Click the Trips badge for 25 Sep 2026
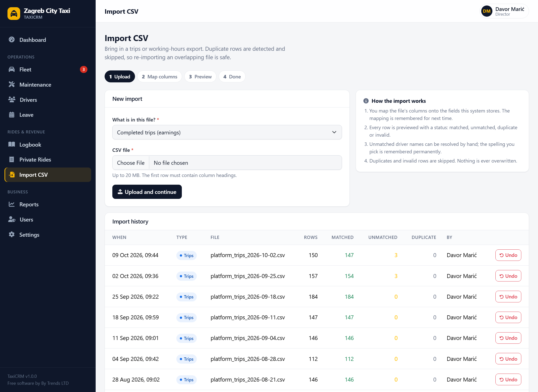This screenshot has width=538, height=392. point(187,297)
